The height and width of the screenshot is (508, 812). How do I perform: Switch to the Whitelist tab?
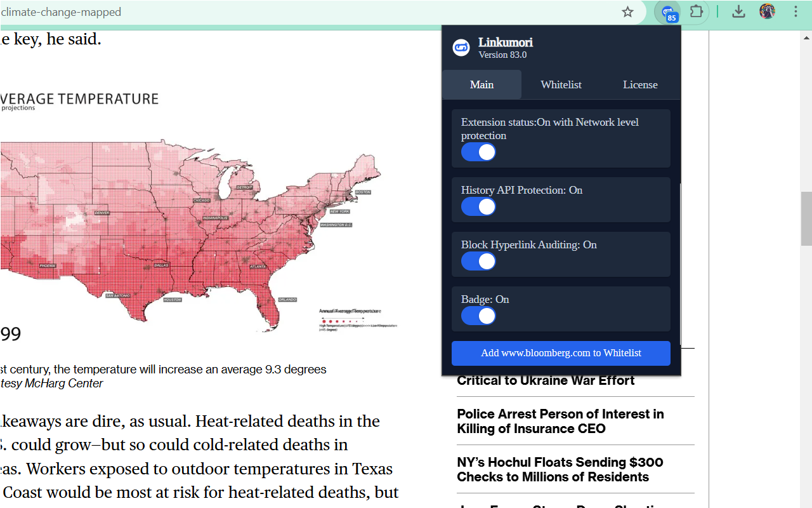coord(561,85)
